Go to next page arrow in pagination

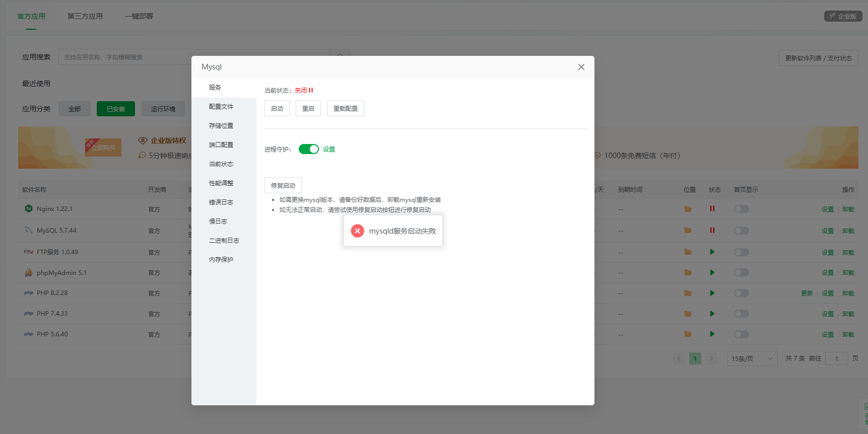click(711, 358)
